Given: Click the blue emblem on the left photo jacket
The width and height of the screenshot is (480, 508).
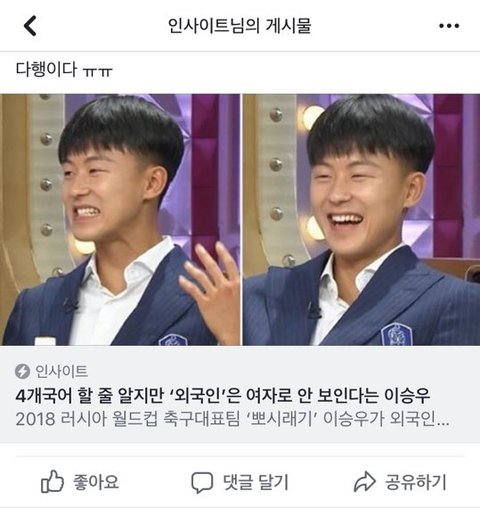Looking at the screenshot, I should tap(172, 340).
